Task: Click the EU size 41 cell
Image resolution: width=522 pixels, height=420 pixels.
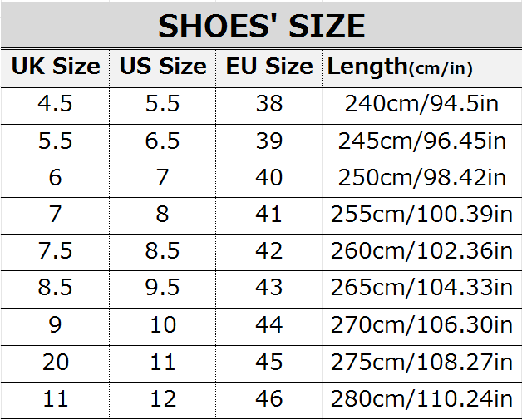Action: 269,215
